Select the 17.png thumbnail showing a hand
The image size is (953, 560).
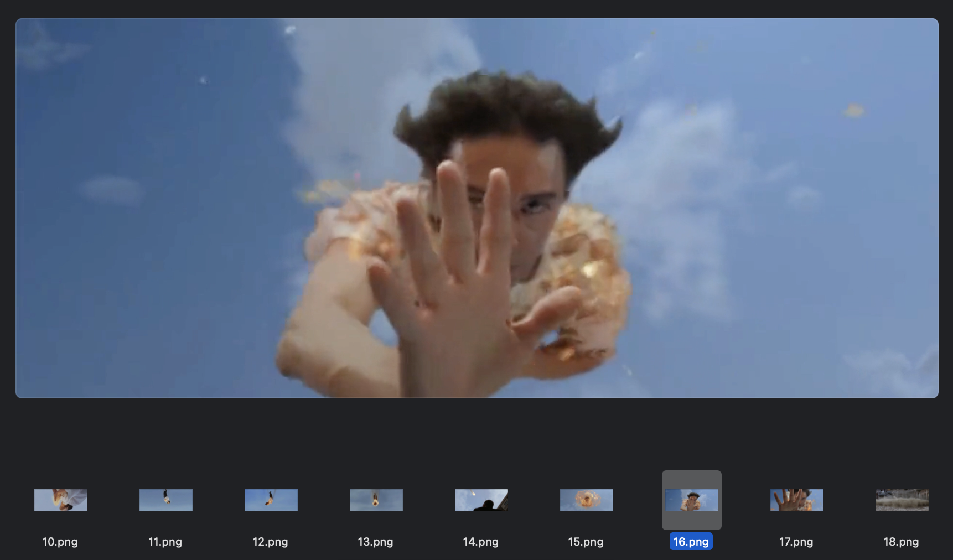[x=797, y=500]
